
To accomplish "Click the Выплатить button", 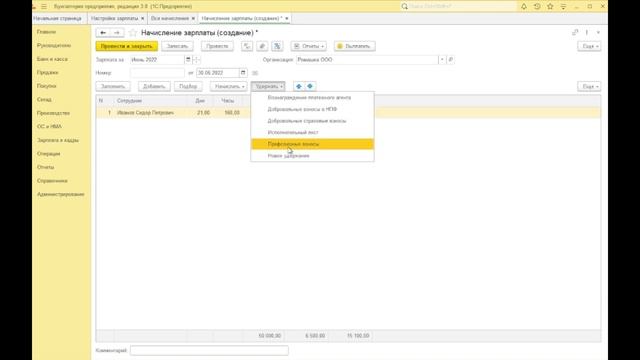I will pos(354,46).
